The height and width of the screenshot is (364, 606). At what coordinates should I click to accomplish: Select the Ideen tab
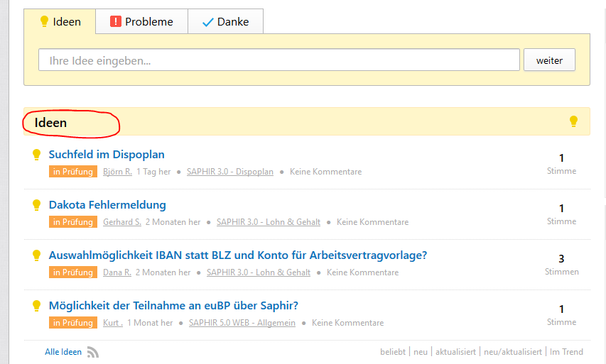(60, 21)
